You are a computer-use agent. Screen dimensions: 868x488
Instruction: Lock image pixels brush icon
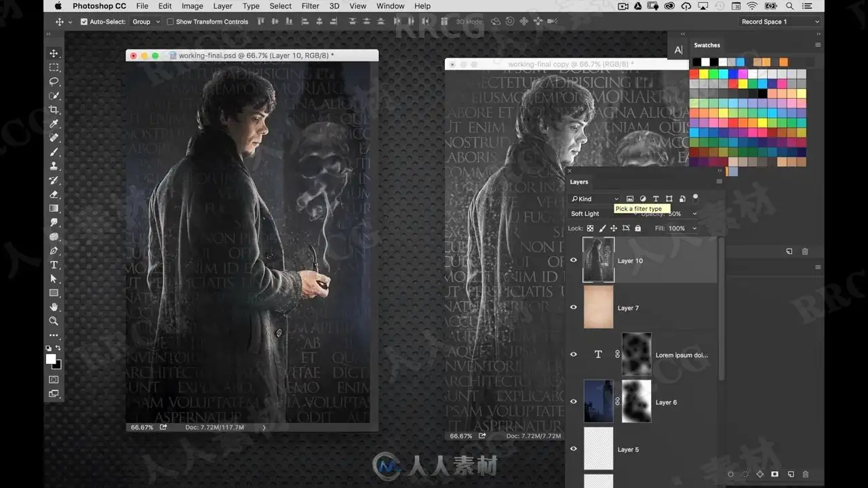(602, 228)
